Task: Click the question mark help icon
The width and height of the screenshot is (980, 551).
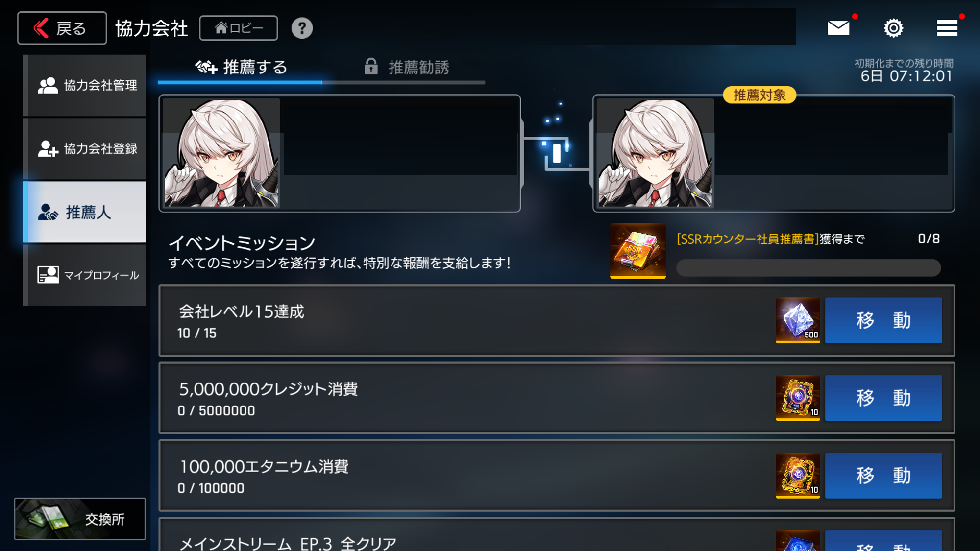Action: point(302,28)
